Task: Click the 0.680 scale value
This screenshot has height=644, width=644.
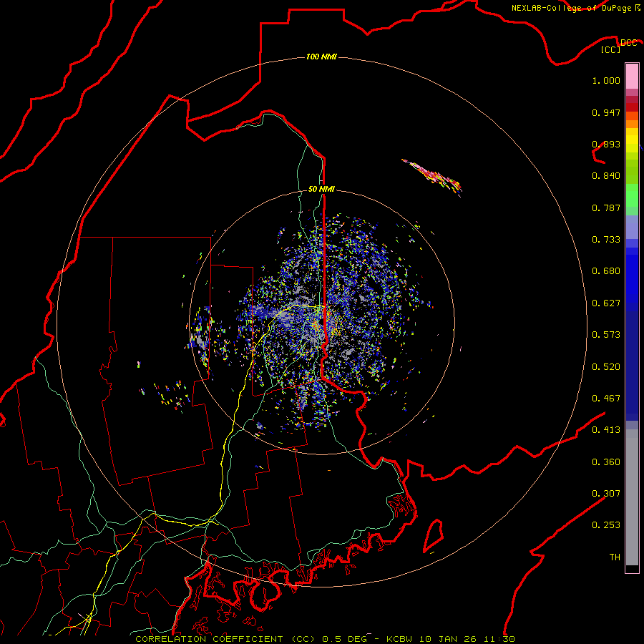Action: pyautogui.click(x=606, y=271)
